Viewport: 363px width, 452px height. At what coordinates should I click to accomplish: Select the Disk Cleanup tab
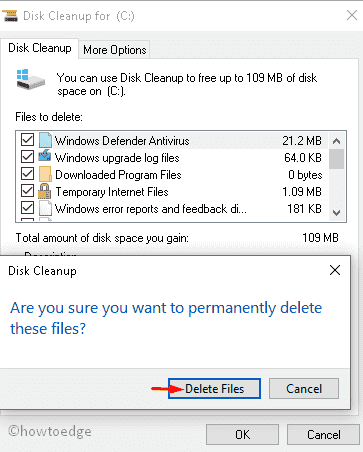pyautogui.click(x=40, y=48)
